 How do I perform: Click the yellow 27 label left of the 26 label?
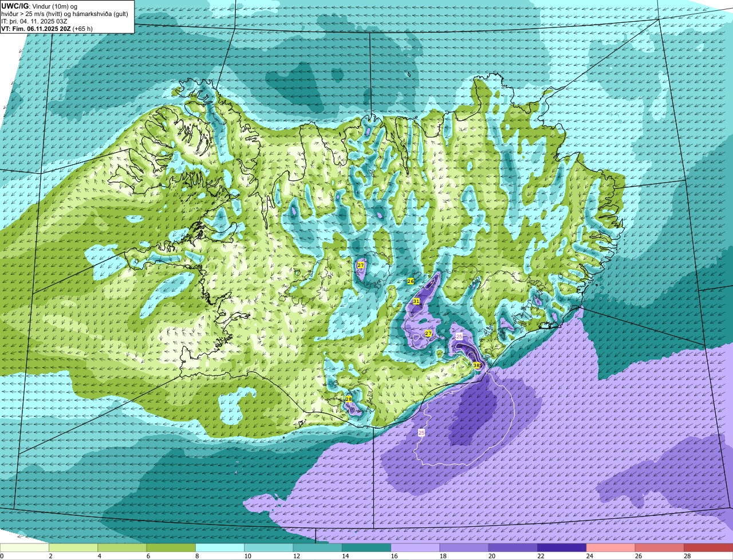tap(360, 265)
